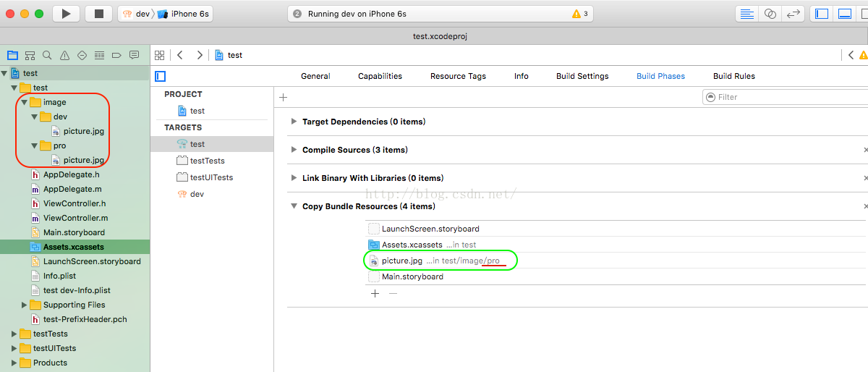Expand Compile Sources section
The width and height of the screenshot is (868, 372).
pos(294,150)
